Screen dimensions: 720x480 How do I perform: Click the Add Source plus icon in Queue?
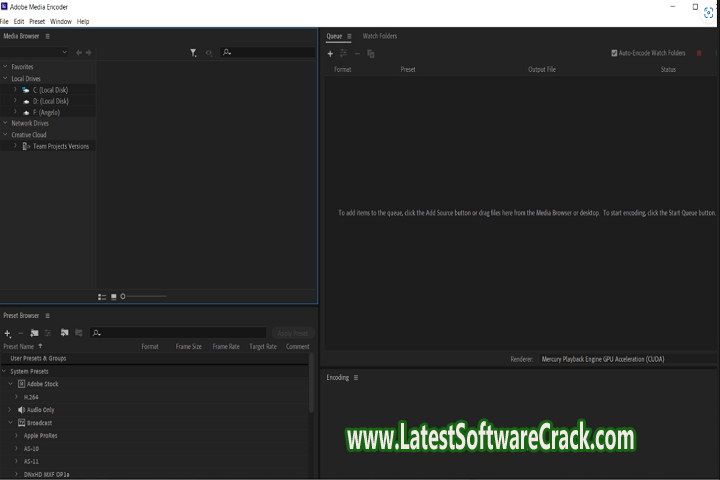pos(331,53)
